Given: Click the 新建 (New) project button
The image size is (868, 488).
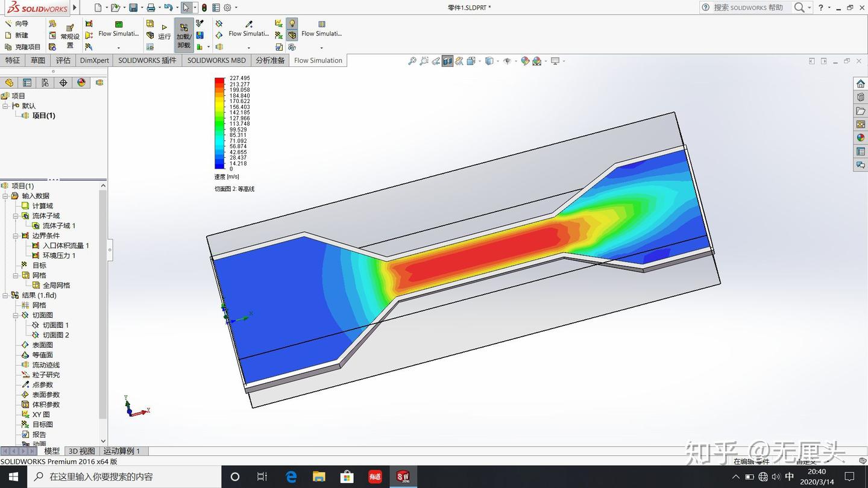Looking at the screenshot, I should pos(16,35).
